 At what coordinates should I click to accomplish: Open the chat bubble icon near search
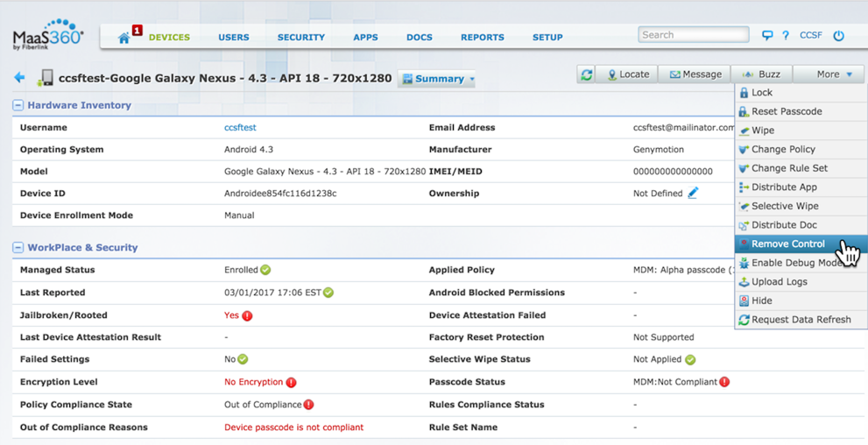click(x=767, y=36)
